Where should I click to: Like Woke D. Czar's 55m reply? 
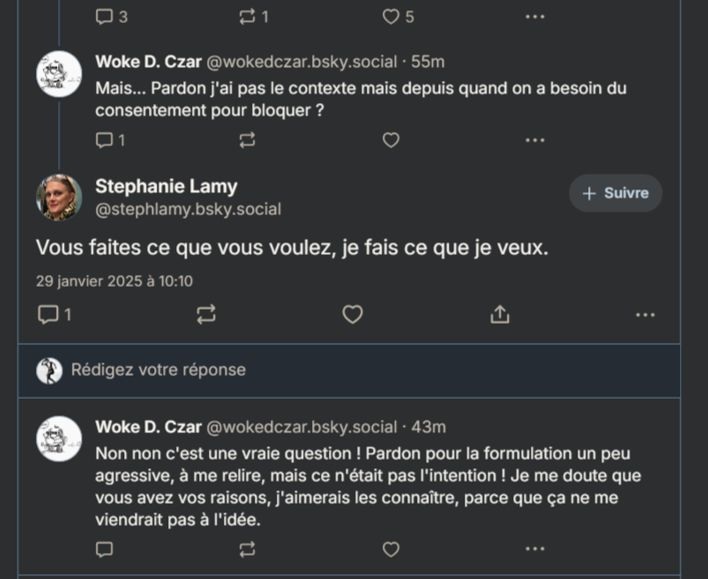[391, 140]
